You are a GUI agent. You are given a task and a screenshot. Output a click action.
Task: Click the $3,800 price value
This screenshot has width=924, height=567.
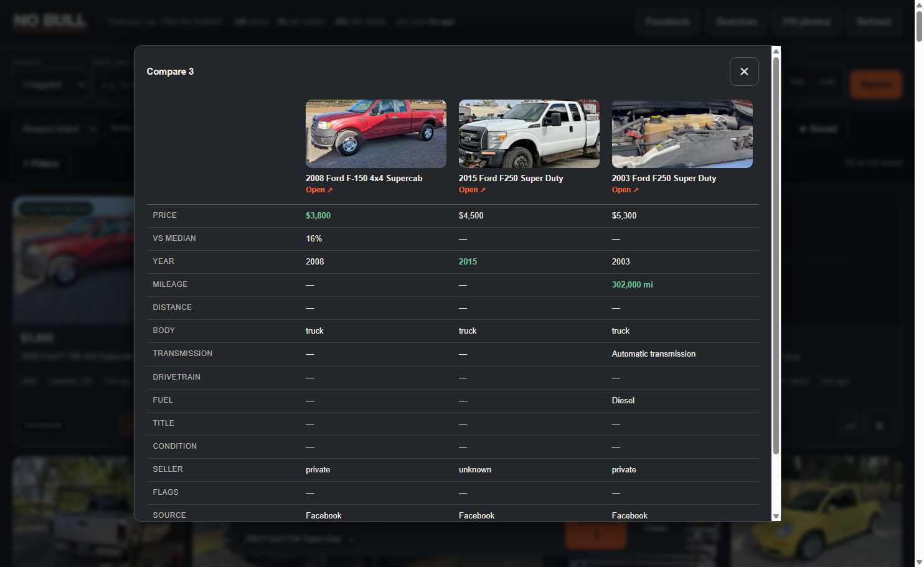[318, 215]
